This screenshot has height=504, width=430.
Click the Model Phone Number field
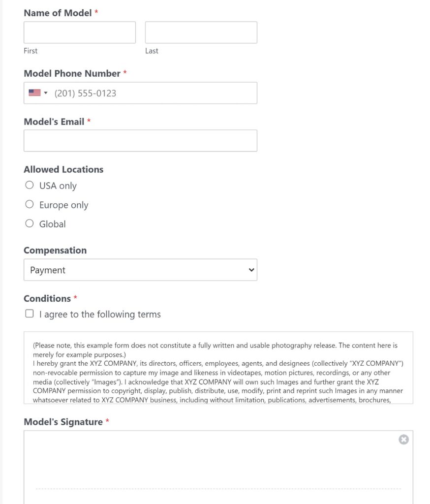[148, 93]
